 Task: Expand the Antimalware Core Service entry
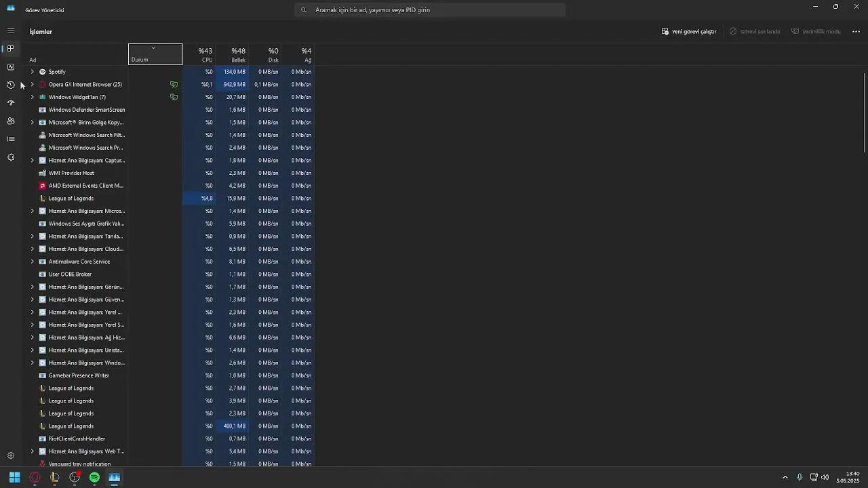pos(32,262)
